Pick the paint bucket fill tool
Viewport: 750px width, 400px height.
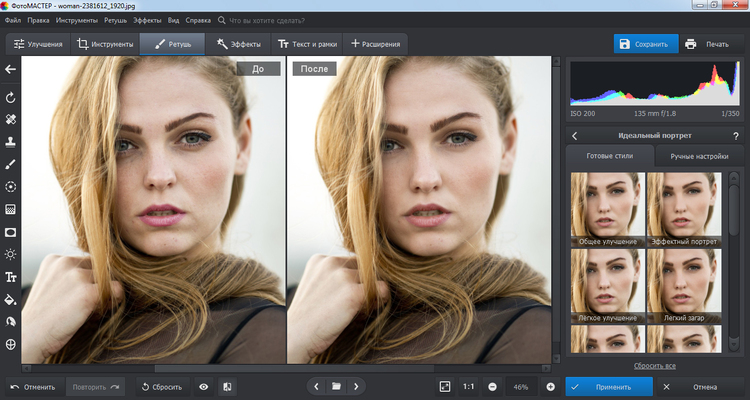[x=11, y=299]
